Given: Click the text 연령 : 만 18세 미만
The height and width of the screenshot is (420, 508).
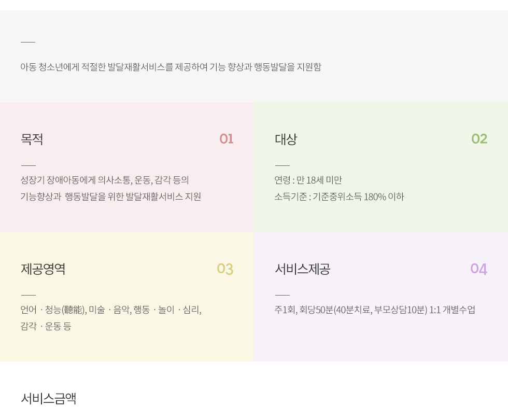Looking at the screenshot, I should tap(308, 180).
